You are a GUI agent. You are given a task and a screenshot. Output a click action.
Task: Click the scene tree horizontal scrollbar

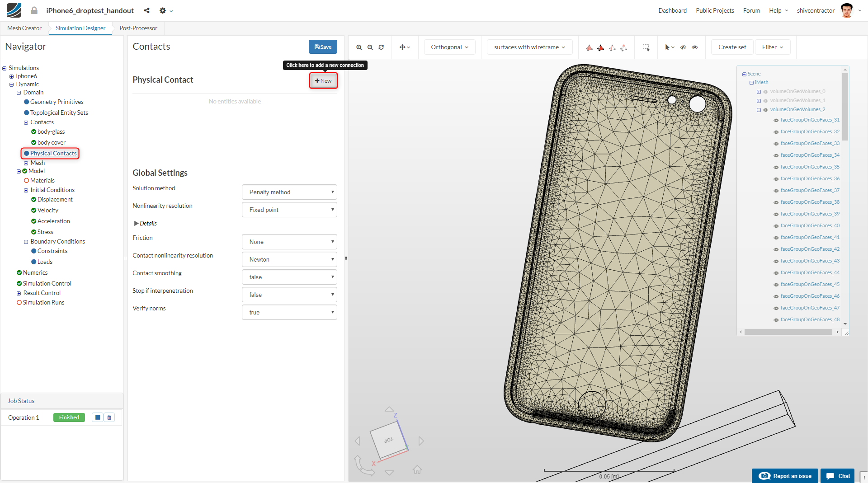(788, 332)
